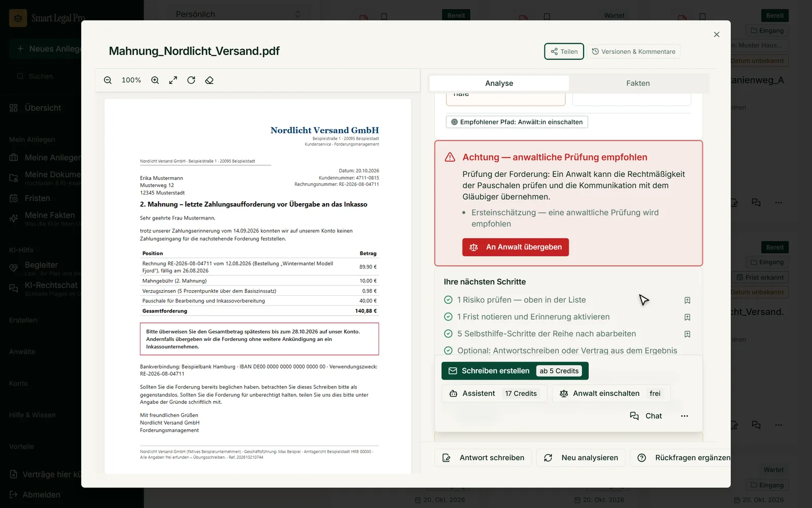Bookmark the '5 Selbsthilfe-Schritte' step
Viewport: 812px width, 508px height.
point(687,334)
